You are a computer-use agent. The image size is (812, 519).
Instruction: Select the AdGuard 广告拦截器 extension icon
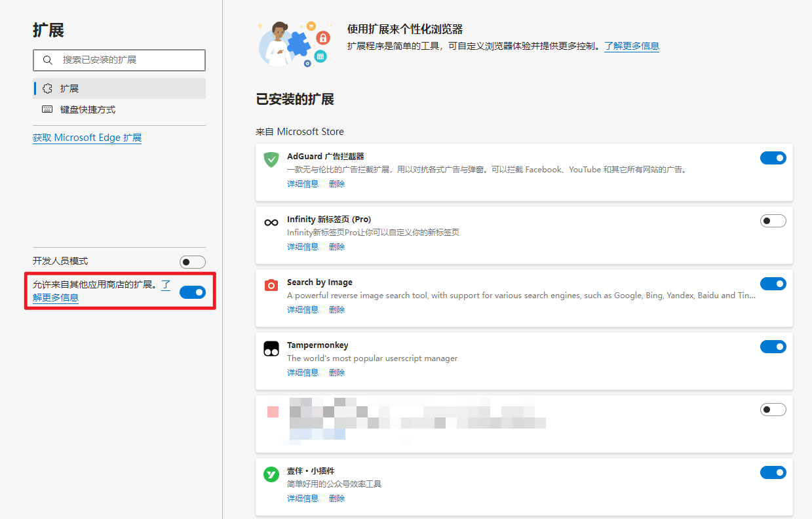pyautogui.click(x=271, y=159)
